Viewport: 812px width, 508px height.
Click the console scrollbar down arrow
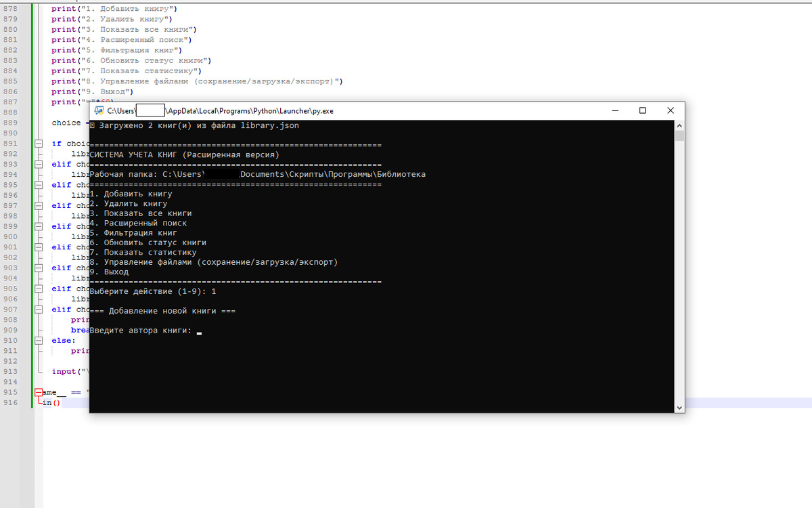pos(679,408)
